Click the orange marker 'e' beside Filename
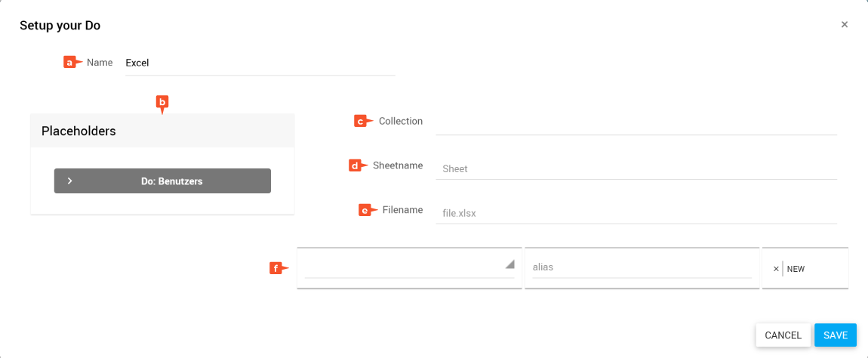Image resolution: width=868 pixels, height=358 pixels. 365,210
